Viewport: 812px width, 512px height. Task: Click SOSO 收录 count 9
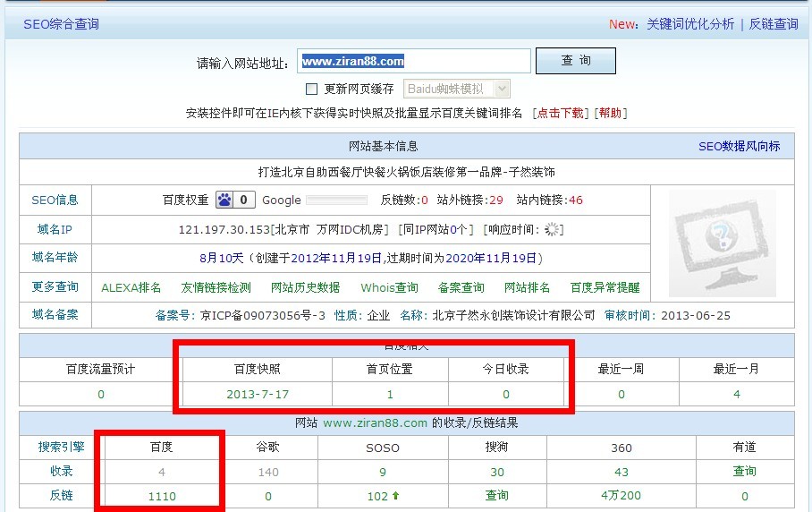tap(383, 472)
